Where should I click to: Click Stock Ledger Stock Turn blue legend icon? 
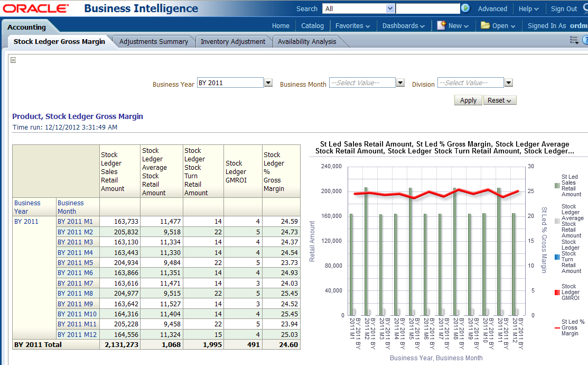(557, 257)
